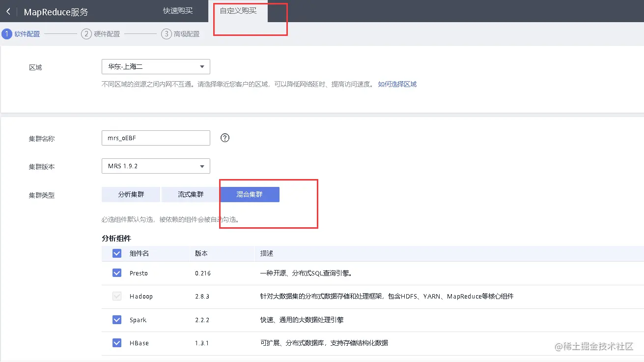Click the 描述 column header
This screenshot has width=644, height=362.
point(267,253)
